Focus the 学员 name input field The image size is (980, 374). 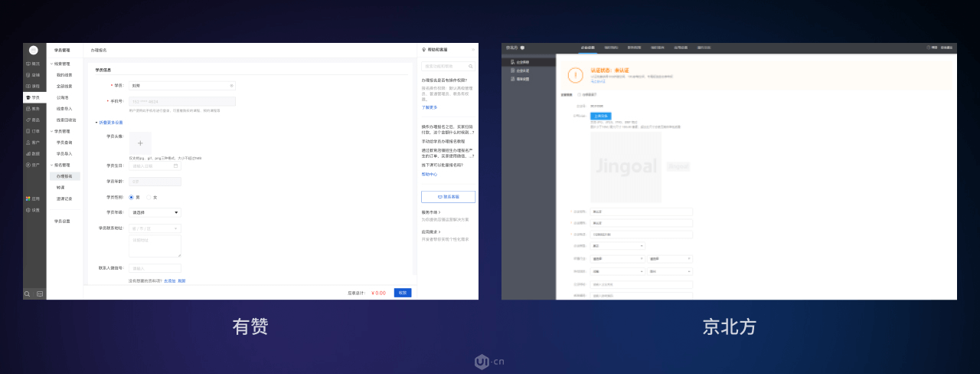pyautogui.click(x=182, y=85)
